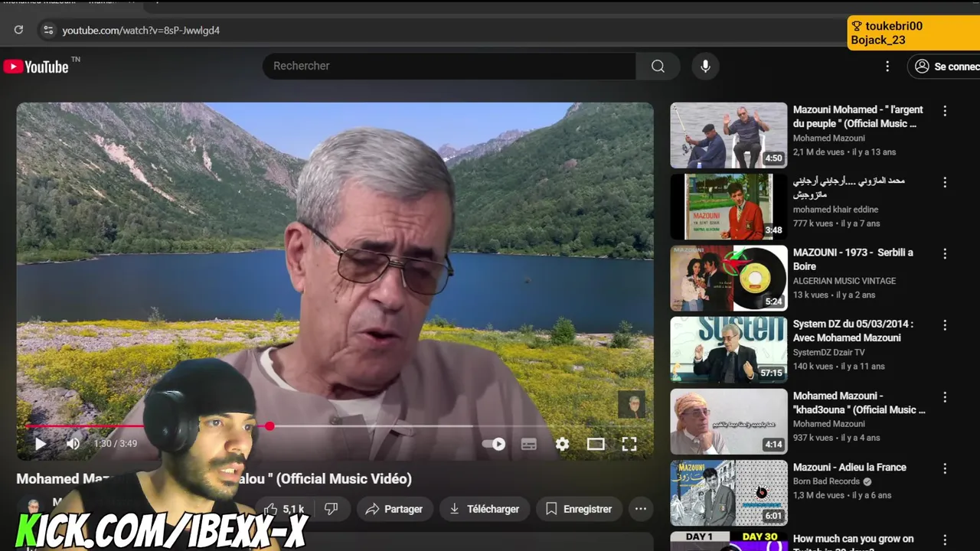
Task: Like the video showing 5,1 k
Action: tap(284, 509)
